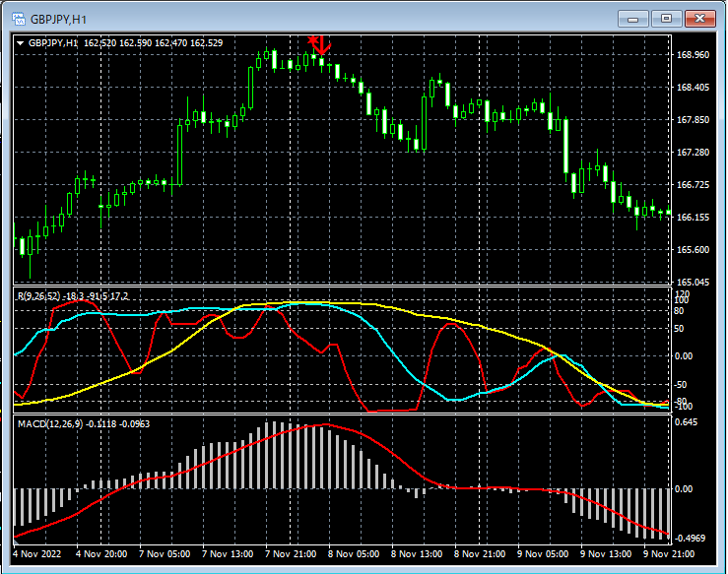Viewport: 728px width, 574px height.
Task: Click the chart window icon in title bar
Action: point(17,18)
